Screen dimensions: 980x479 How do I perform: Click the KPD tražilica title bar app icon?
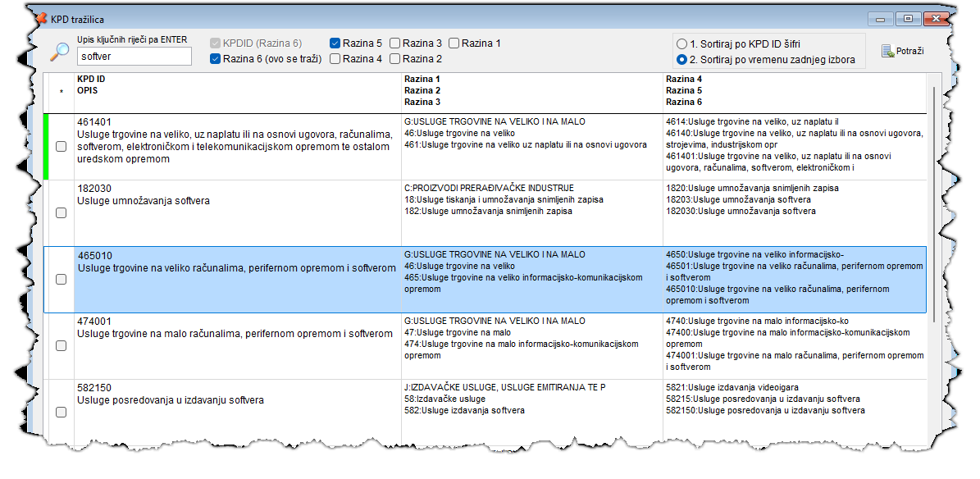click(41, 18)
